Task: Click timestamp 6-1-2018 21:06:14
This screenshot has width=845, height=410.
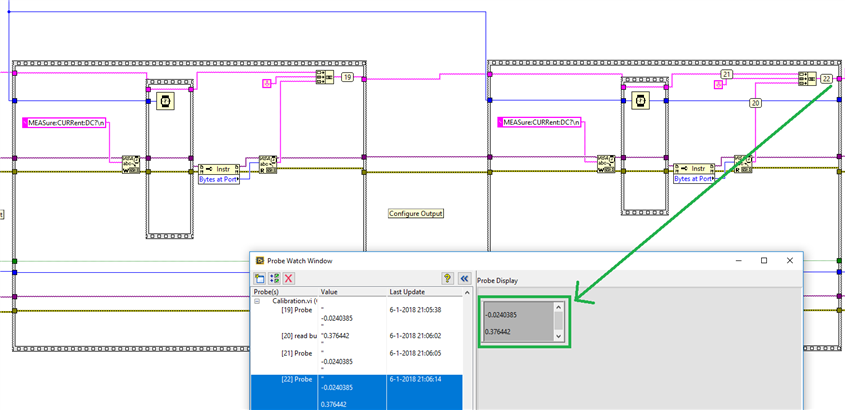Action: [415, 379]
